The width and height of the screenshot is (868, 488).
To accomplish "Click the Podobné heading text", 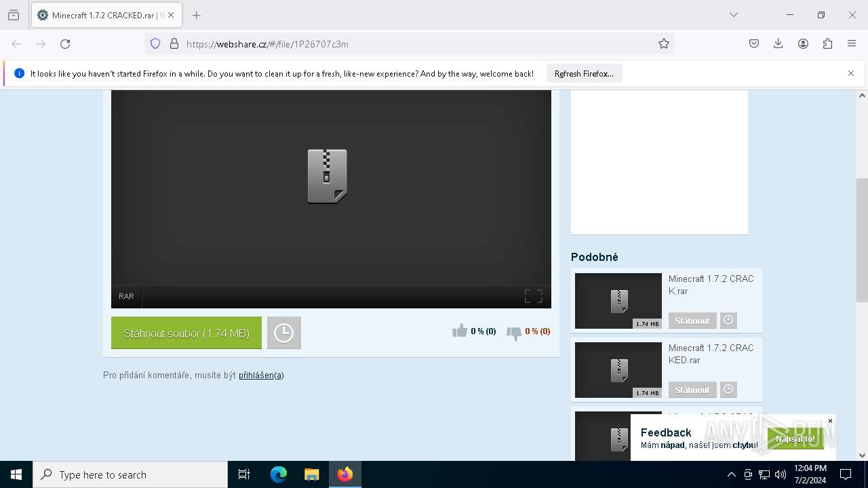I will click(595, 257).
